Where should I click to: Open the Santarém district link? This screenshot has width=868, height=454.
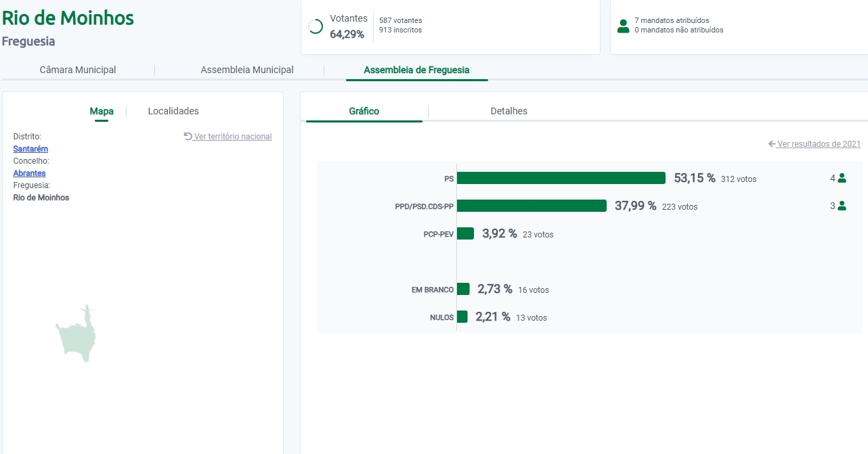tap(30, 149)
